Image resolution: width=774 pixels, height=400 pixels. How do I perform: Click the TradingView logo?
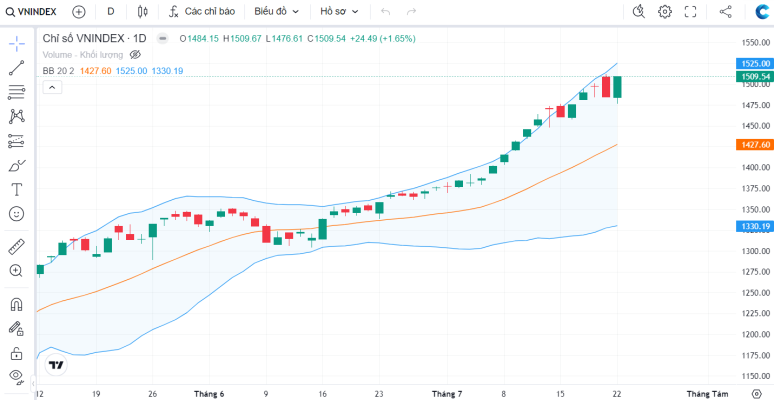click(56, 365)
